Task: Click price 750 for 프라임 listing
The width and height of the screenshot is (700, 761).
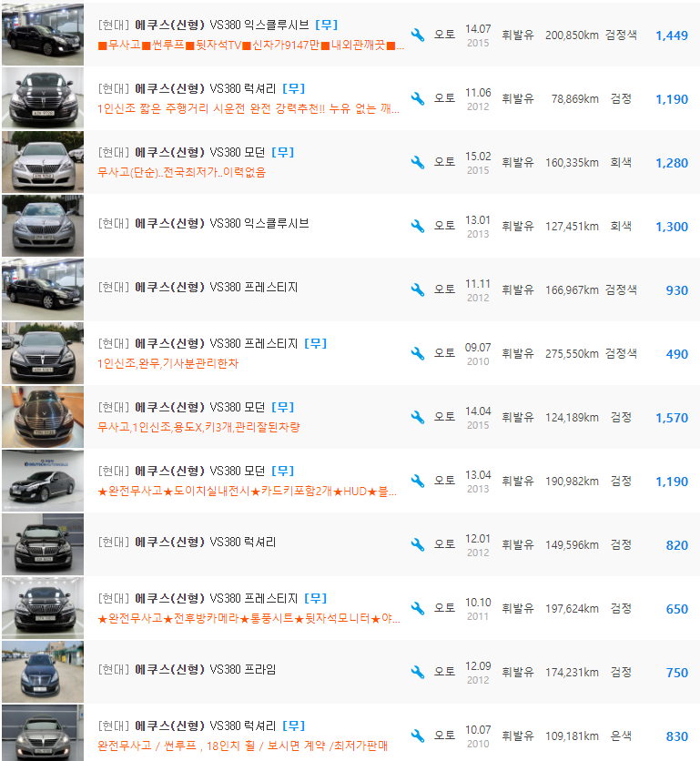Action: [677, 673]
